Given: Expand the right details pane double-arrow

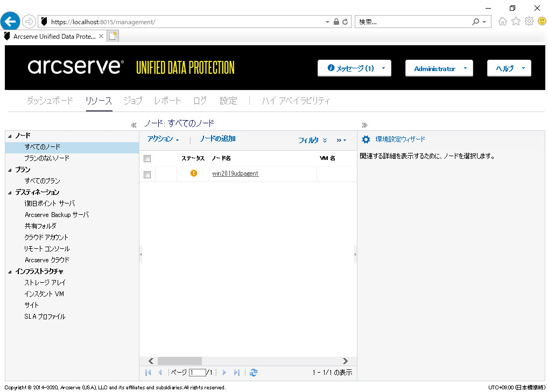Looking at the screenshot, I should click(364, 125).
